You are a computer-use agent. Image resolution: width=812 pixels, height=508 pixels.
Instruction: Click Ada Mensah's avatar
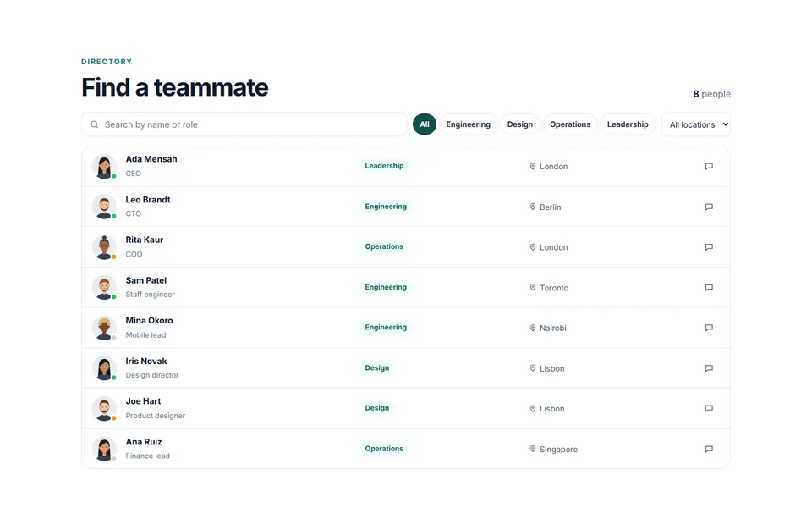point(104,167)
